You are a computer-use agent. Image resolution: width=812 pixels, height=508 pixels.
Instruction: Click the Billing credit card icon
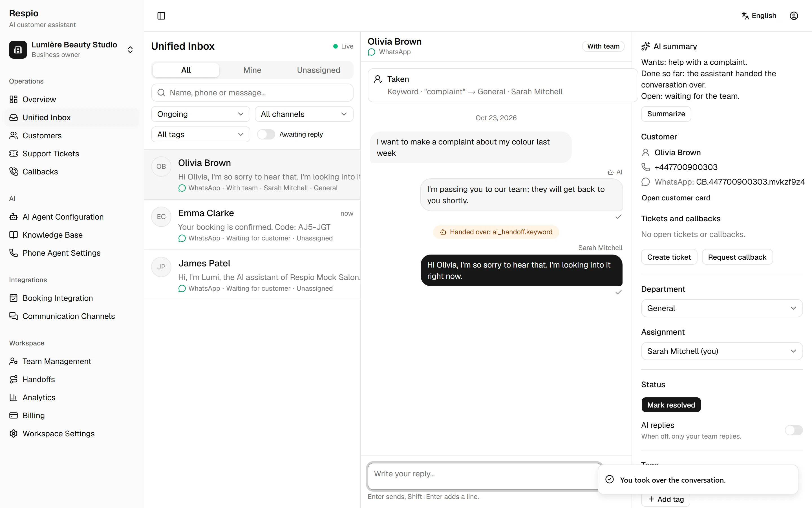point(14,416)
